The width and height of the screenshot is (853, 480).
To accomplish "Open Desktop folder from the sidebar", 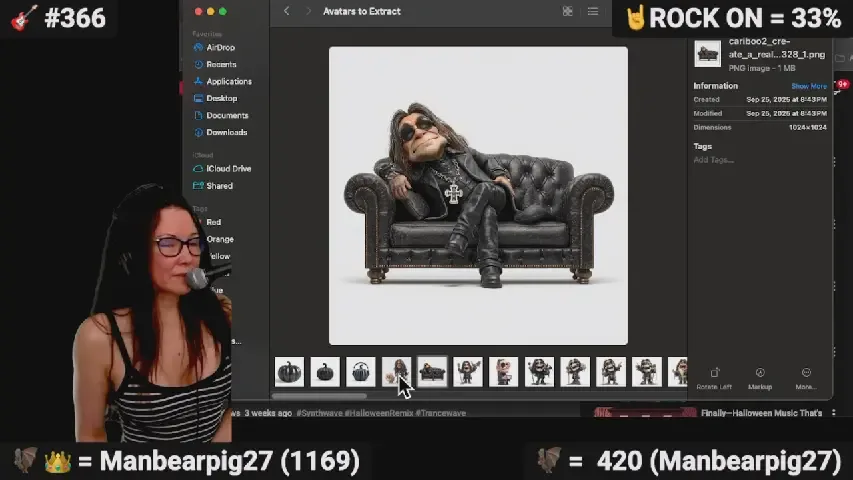I will pos(221,98).
